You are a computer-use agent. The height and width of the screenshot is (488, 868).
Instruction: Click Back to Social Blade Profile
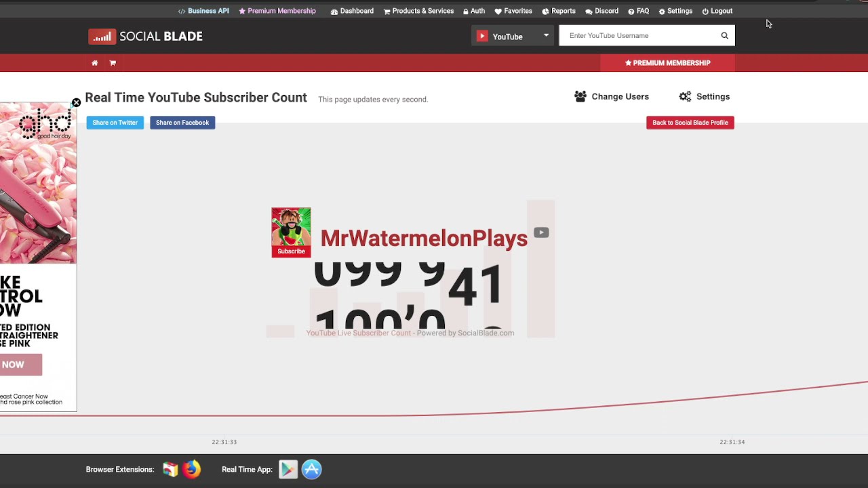690,123
